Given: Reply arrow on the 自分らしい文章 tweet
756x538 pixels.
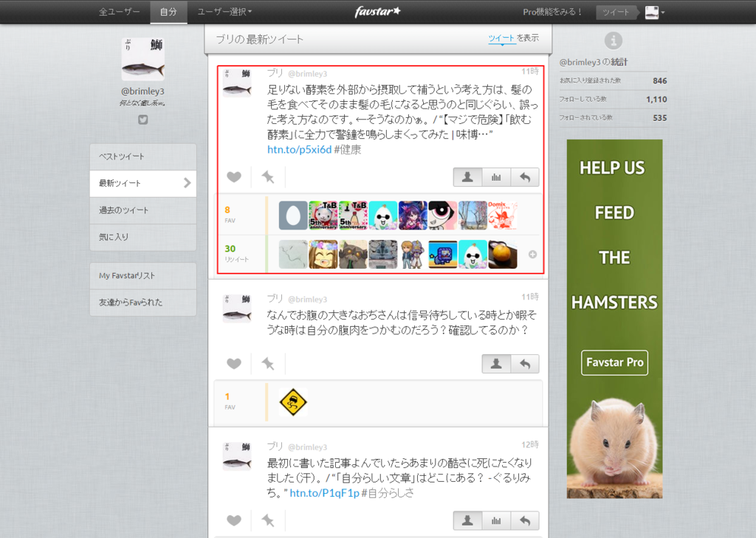Looking at the screenshot, I should 525,520.
